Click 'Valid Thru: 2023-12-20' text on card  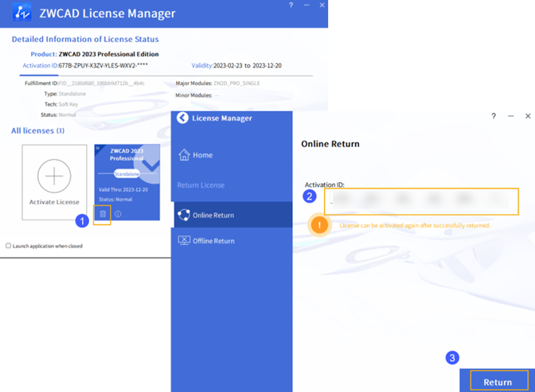[123, 189]
